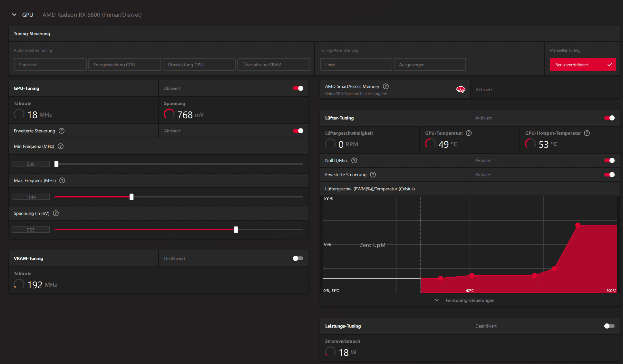Open help for GPU-Hotspot-Temperatur

[587, 133]
